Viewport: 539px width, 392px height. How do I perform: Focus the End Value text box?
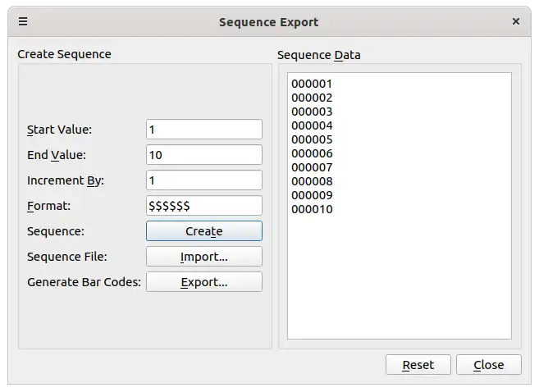tap(203, 155)
